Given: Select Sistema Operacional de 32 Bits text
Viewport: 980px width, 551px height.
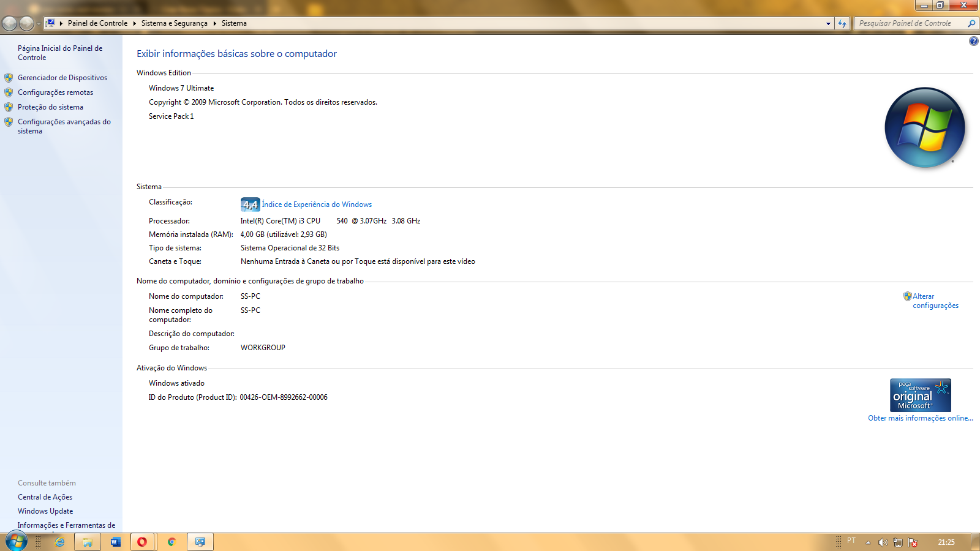Looking at the screenshot, I should pos(290,248).
